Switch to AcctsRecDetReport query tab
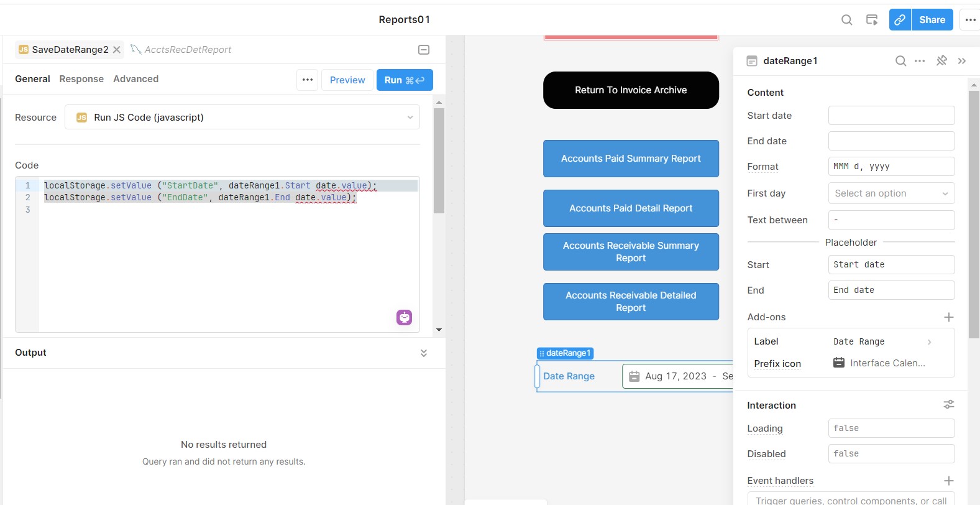This screenshot has height=505, width=980. [181, 50]
